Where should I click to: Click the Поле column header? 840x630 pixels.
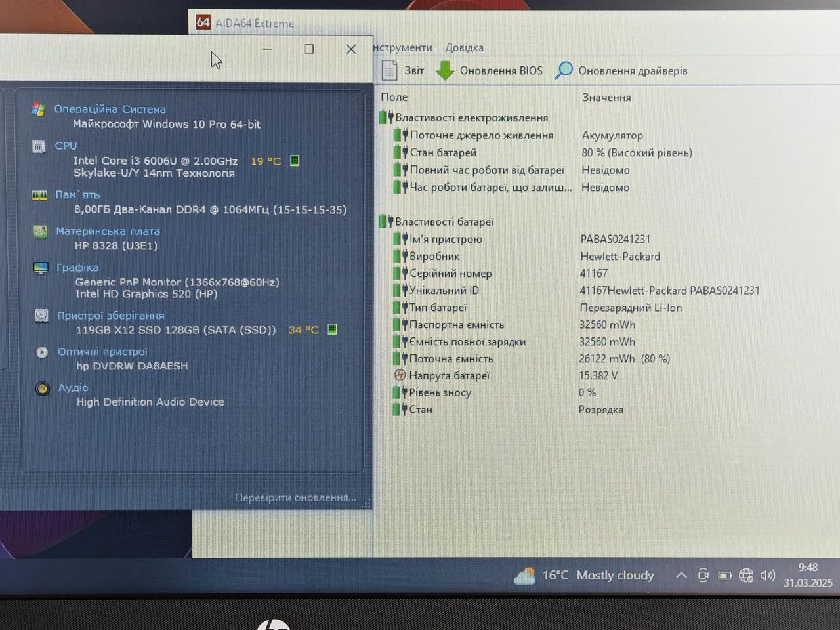click(394, 97)
